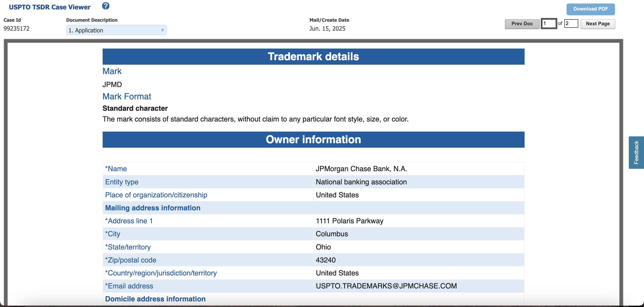Click the *Zip/postal code label
The width and height of the screenshot is (644, 307).
click(x=131, y=260)
